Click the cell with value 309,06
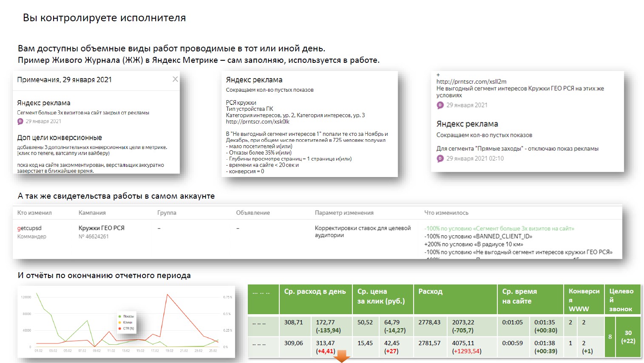Viewport: 644px width, 363px height. pos(295,347)
